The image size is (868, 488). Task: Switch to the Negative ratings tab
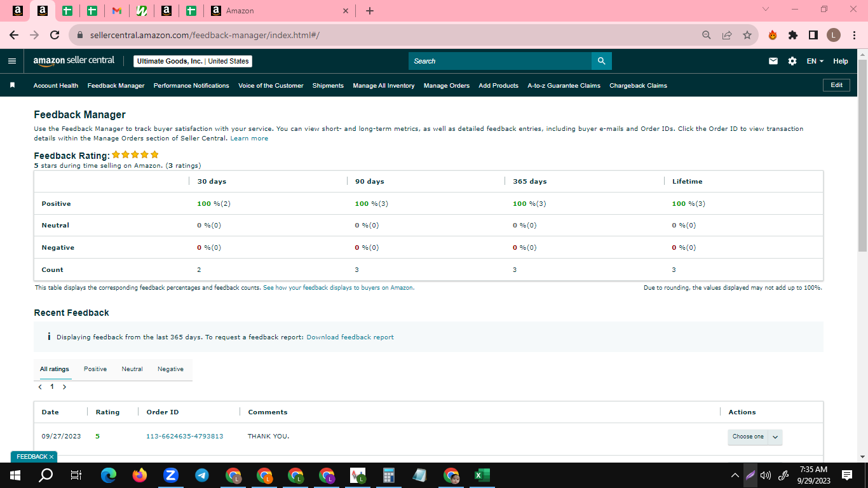point(170,369)
